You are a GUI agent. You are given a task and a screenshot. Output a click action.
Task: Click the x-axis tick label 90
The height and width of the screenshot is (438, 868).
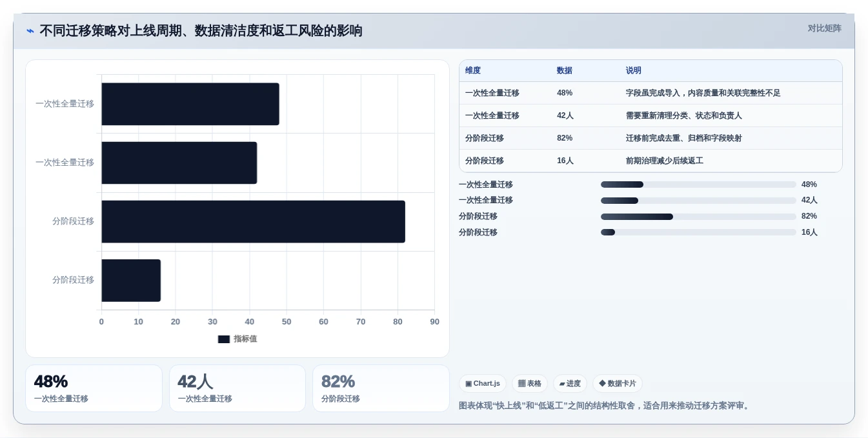tap(434, 321)
